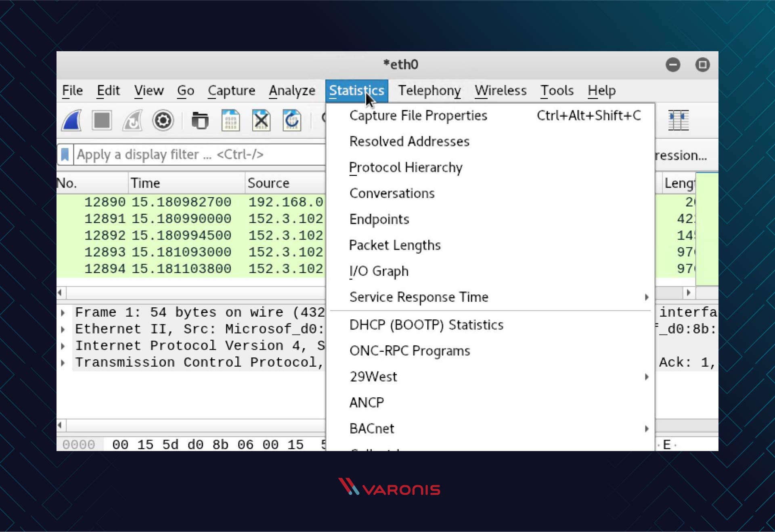Viewport: 775px width, 532px height.
Task: Select ANCP statistics entry
Action: [490, 403]
